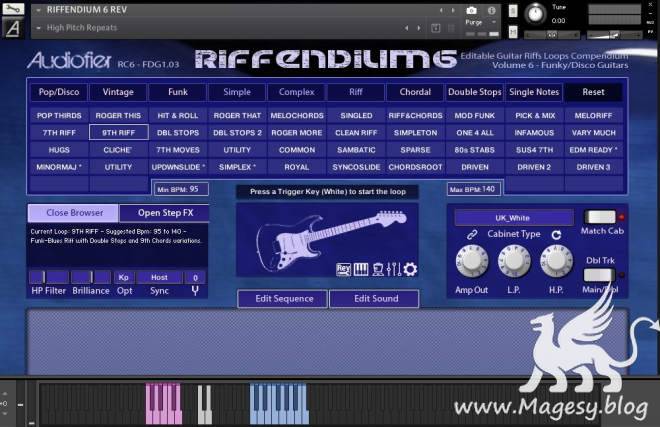Screen dimensions: 660x427
Task: Click the guitar image
Action: (331, 239)
